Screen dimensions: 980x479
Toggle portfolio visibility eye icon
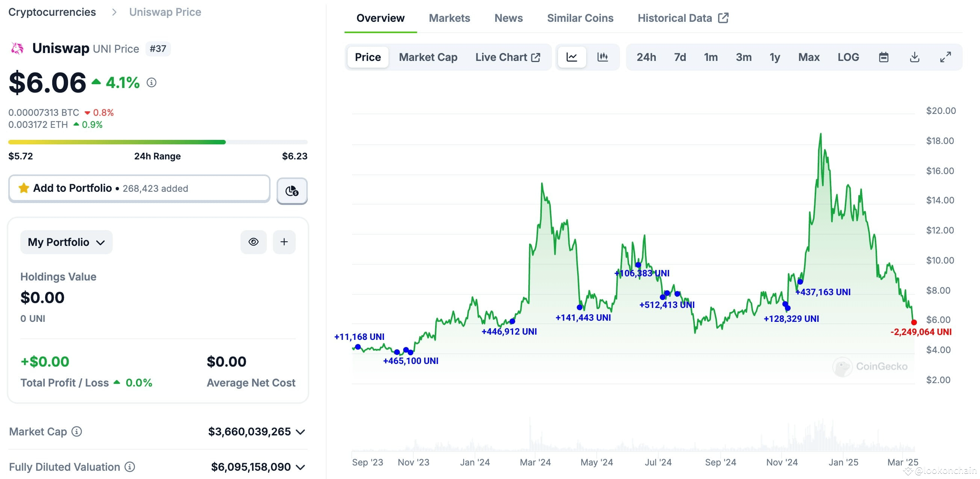click(253, 242)
